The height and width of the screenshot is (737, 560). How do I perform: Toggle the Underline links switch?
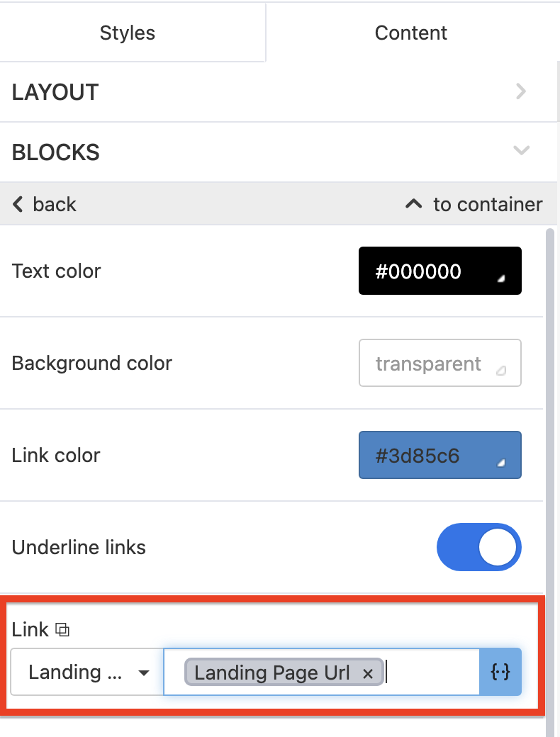[479, 547]
